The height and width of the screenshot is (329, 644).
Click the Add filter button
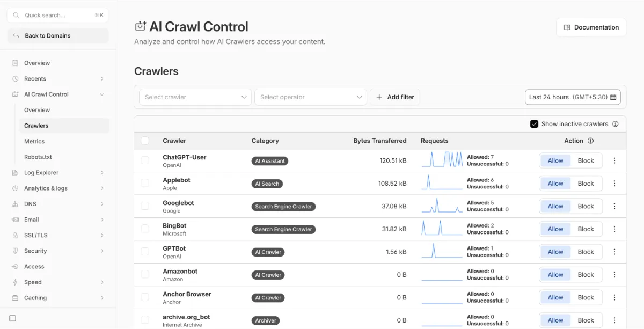[394, 97]
